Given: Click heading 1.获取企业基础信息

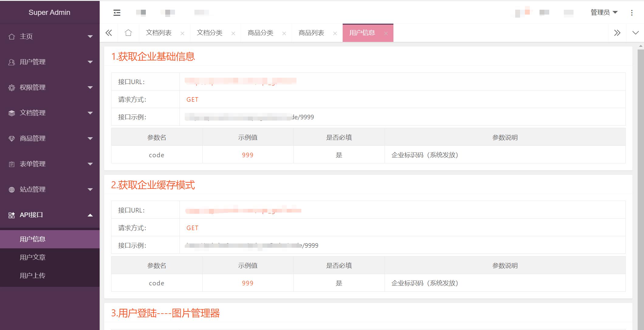Looking at the screenshot, I should (x=153, y=56).
